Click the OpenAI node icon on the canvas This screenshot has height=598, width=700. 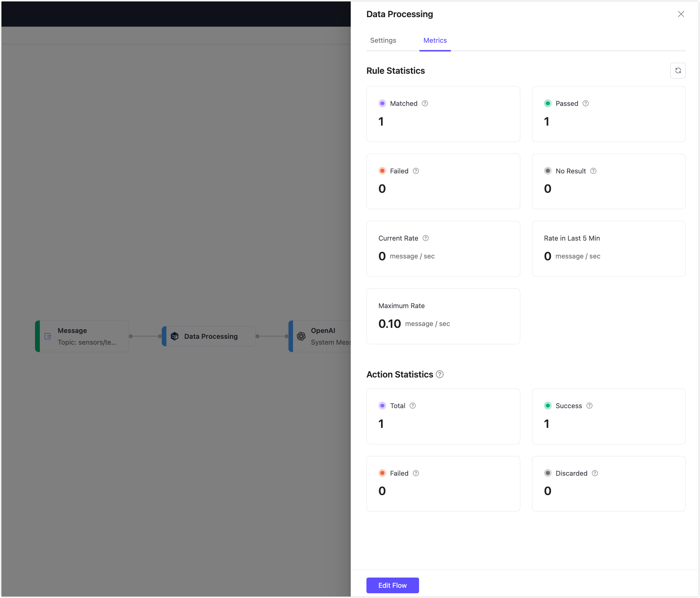(x=301, y=336)
